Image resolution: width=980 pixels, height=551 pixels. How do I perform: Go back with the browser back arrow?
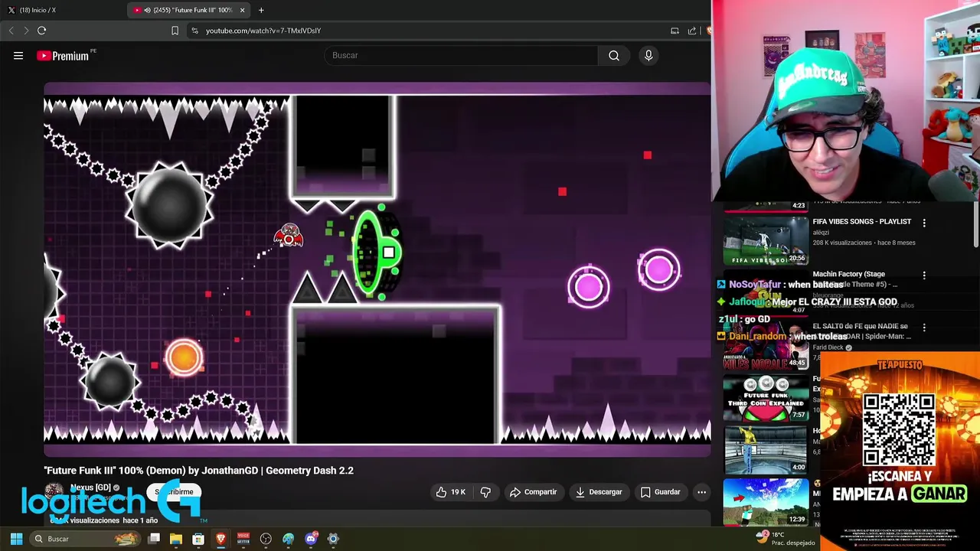click(11, 31)
